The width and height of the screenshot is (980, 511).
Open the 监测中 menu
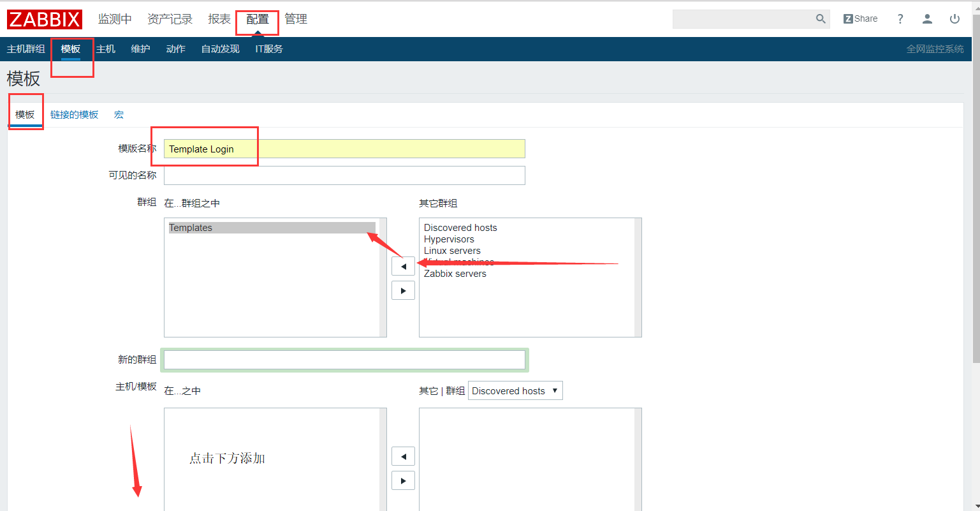click(x=115, y=19)
